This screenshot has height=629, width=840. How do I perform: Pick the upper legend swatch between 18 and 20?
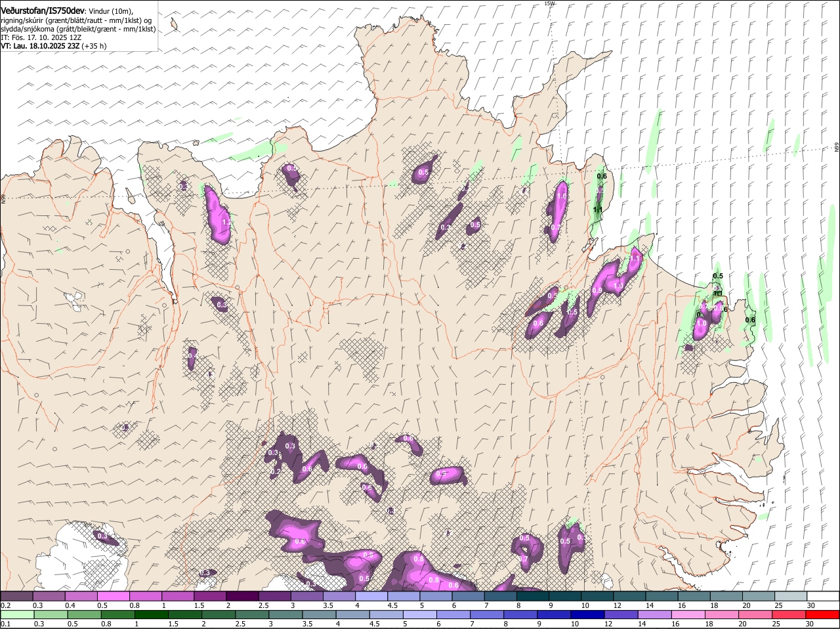click(725, 596)
